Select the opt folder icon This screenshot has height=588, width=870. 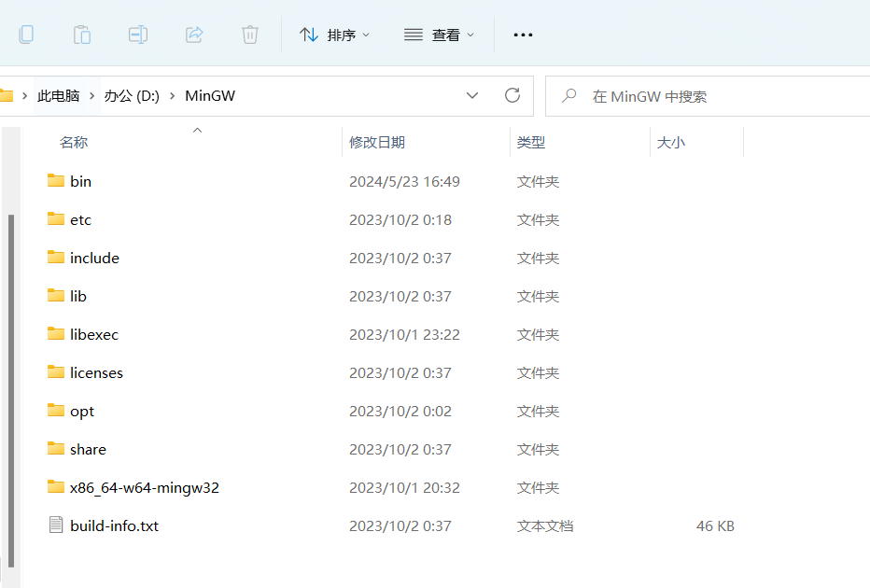(55, 410)
